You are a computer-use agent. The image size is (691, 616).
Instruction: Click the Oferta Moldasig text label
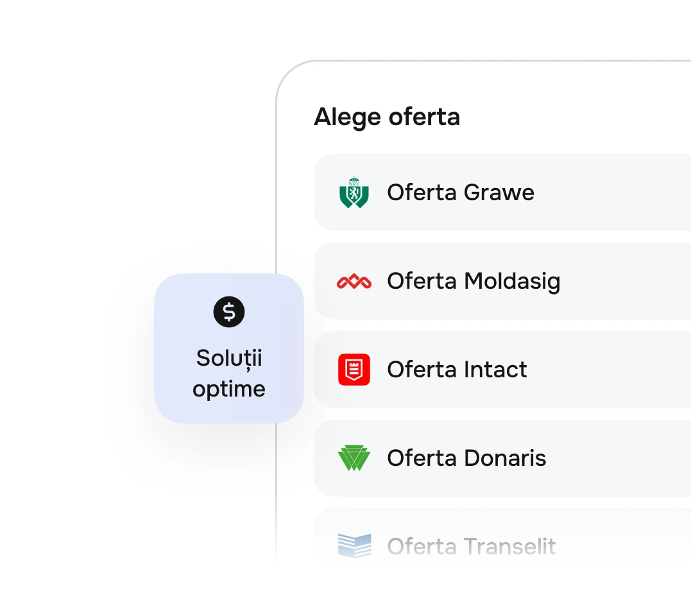click(x=473, y=282)
